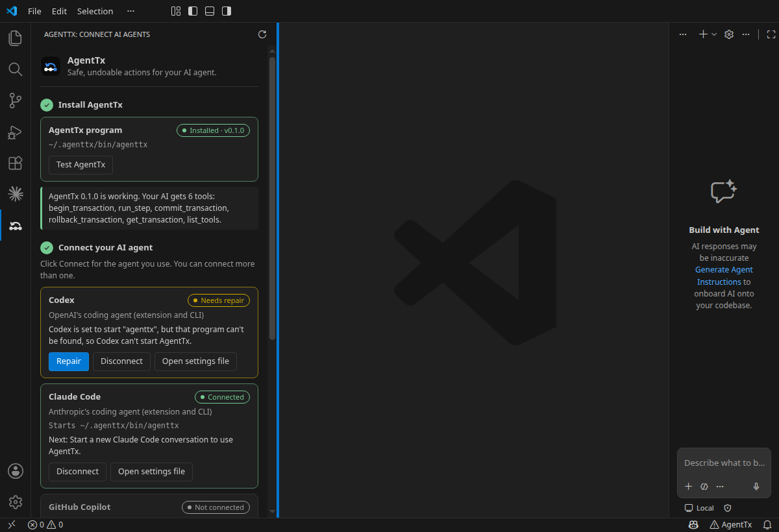779x532 pixels.
Task: Click the '~/.agenttx/bin/agenttx' path under AgentTx program
Action: point(98,145)
